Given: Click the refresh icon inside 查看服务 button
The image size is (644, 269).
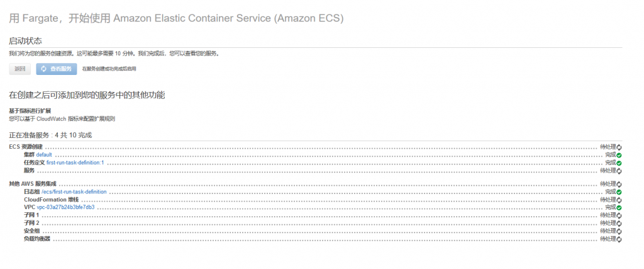Looking at the screenshot, I should 44,69.
